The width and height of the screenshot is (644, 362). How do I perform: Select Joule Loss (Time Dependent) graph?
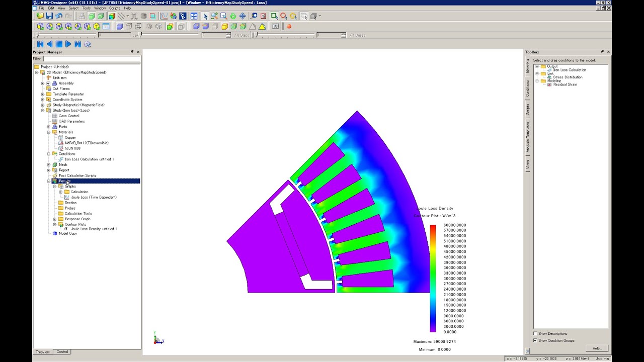(x=94, y=197)
